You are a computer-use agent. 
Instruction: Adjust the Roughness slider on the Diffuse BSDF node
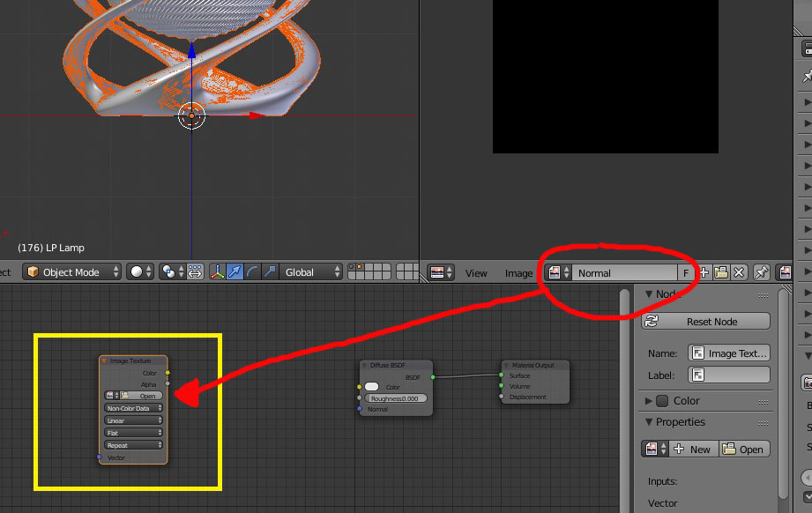396,398
